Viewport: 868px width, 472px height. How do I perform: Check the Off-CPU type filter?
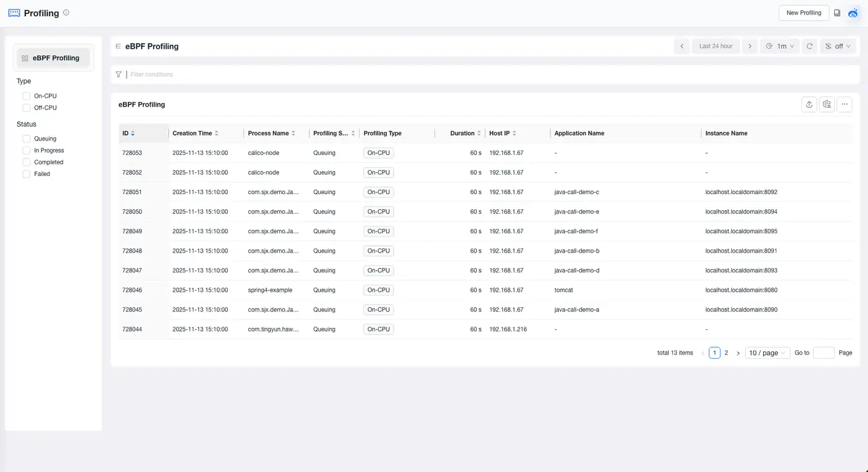[27, 108]
